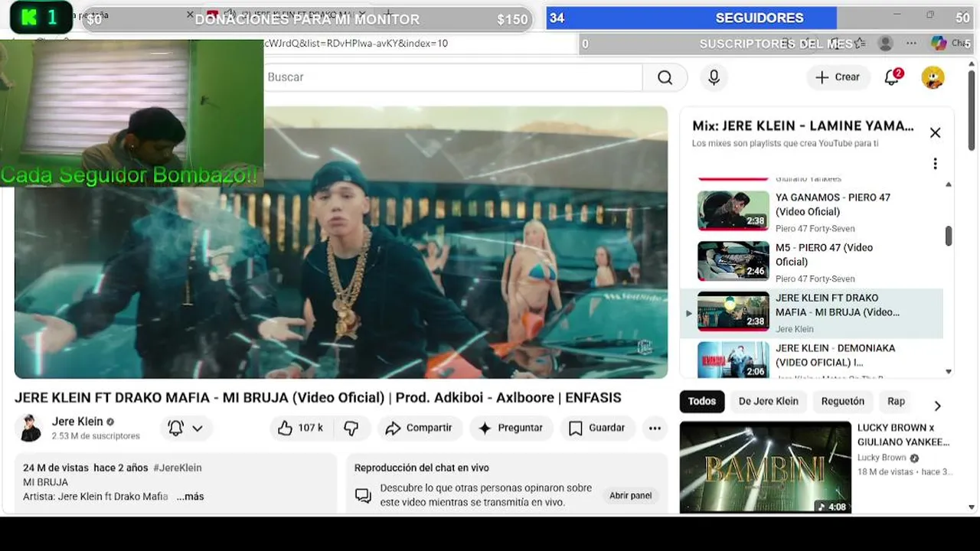This screenshot has width=980, height=551.
Task: Select the Todos filter chip
Action: [702, 401]
